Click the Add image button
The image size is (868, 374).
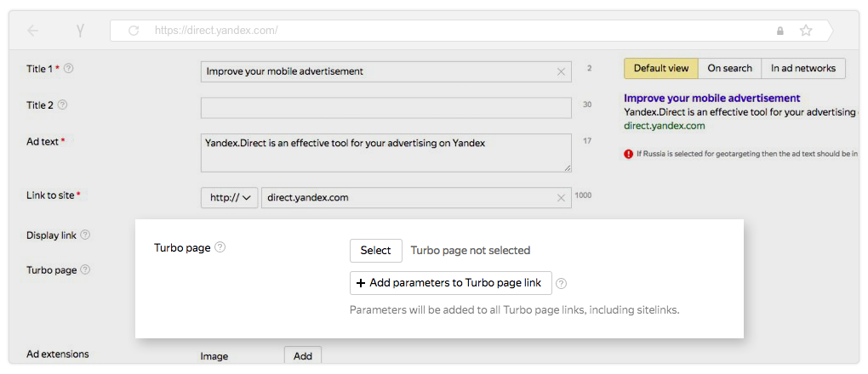(x=303, y=356)
